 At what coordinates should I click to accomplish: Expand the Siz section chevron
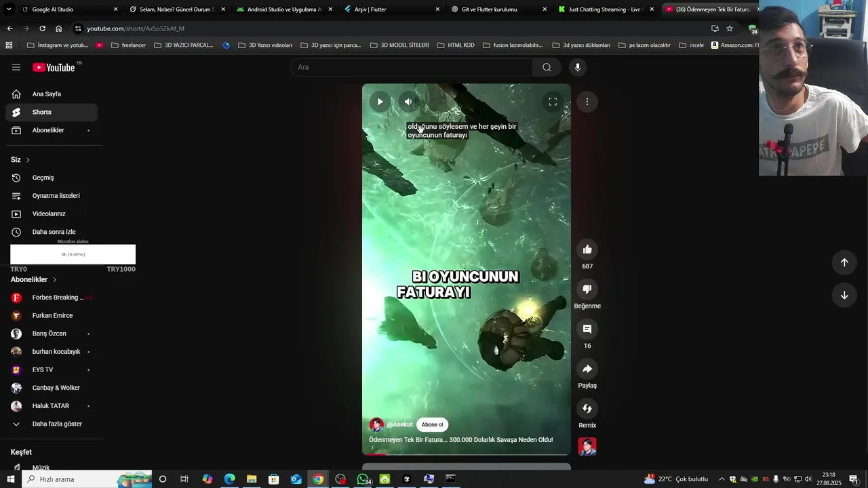tap(28, 160)
